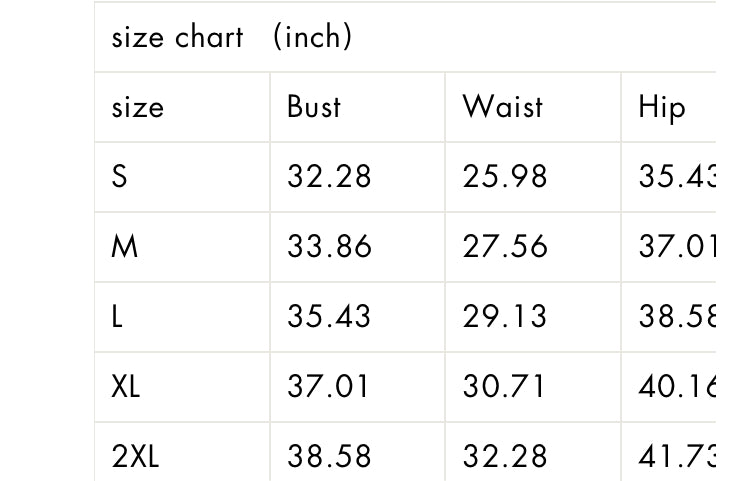Select the Waist column header

coord(503,107)
